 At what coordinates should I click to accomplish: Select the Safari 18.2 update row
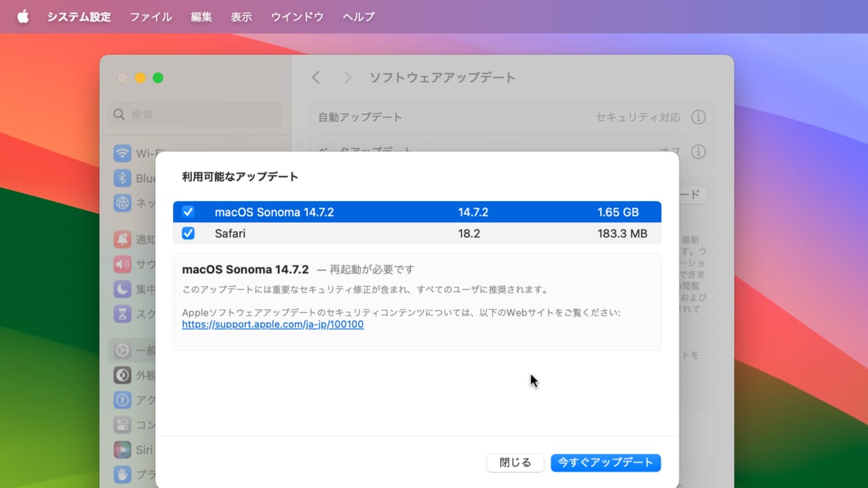[x=417, y=233]
